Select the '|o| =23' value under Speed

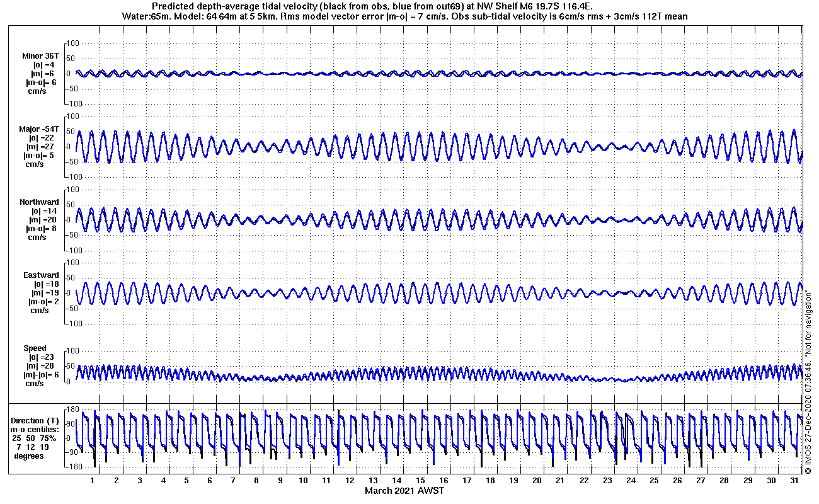click(x=42, y=357)
